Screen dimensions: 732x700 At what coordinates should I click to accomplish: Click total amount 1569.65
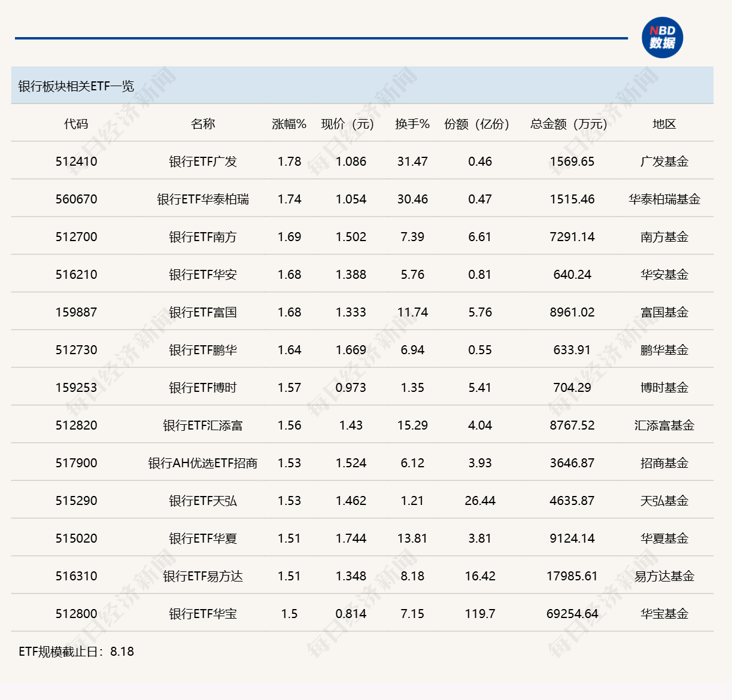pyautogui.click(x=572, y=162)
